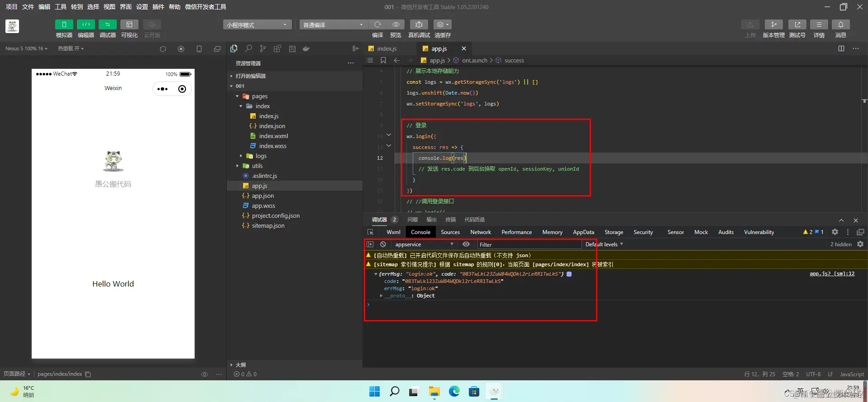Viewport: 868px width, 402px height.
Task: Switch to the Terminal panel tab
Action: (x=450, y=220)
